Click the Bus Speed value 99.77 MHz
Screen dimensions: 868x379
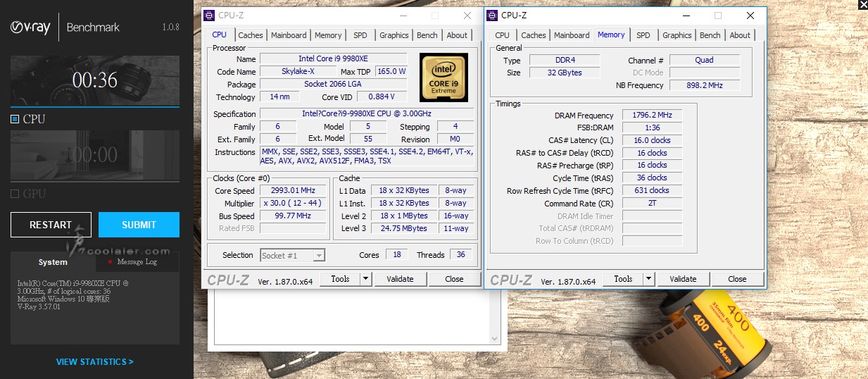tap(294, 216)
